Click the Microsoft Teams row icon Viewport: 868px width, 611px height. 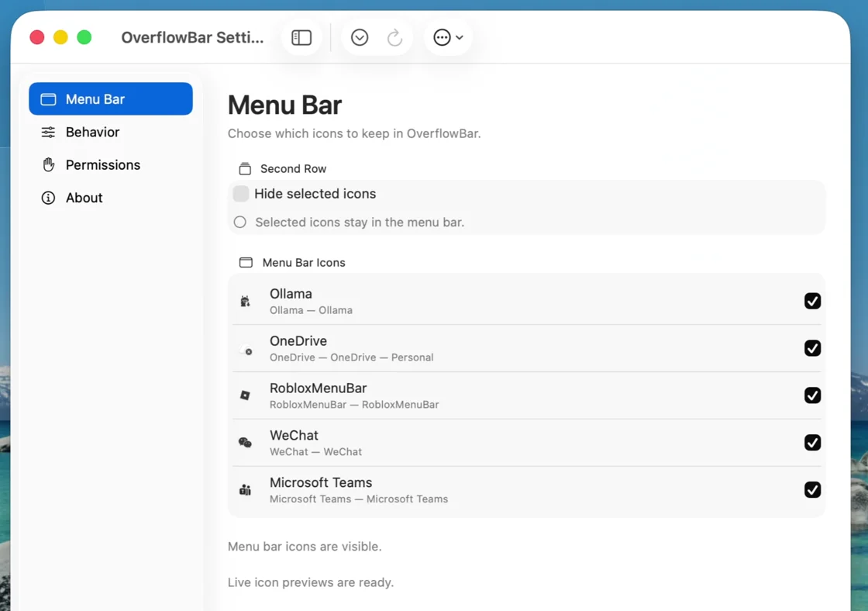pyautogui.click(x=245, y=490)
